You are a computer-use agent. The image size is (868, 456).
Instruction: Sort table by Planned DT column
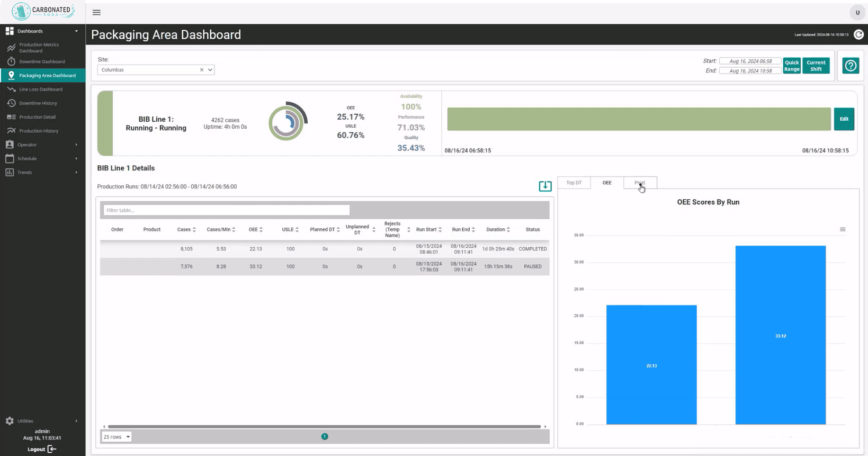[338, 230]
